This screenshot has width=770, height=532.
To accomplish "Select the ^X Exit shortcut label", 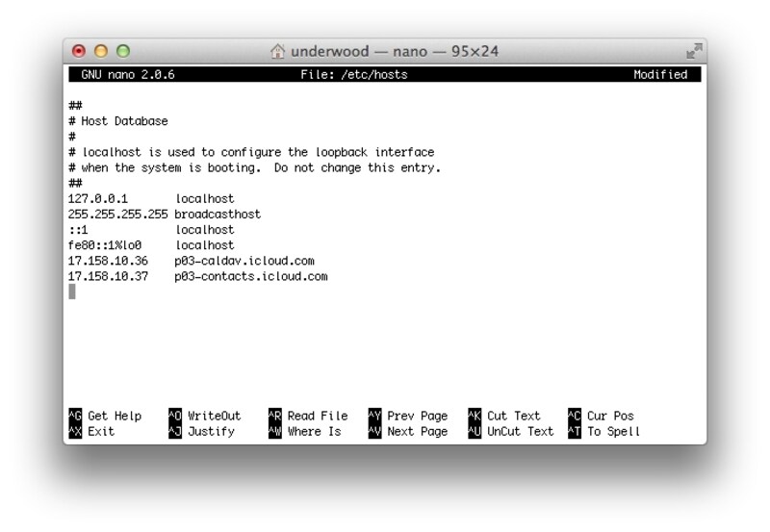I will point(92,432).
